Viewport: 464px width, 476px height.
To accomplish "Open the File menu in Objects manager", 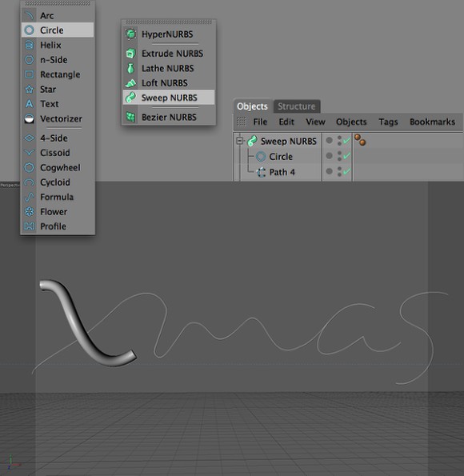I will point(260,122).
